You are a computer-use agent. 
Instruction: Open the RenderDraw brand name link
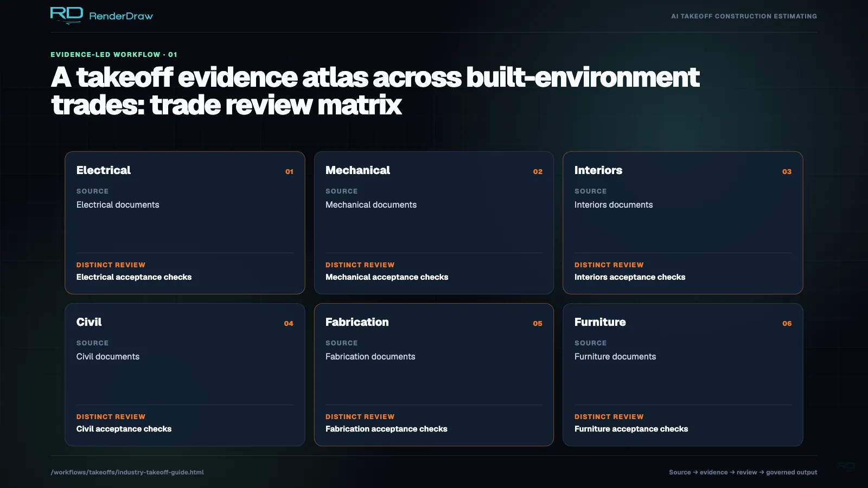click(x=121, y=16)
